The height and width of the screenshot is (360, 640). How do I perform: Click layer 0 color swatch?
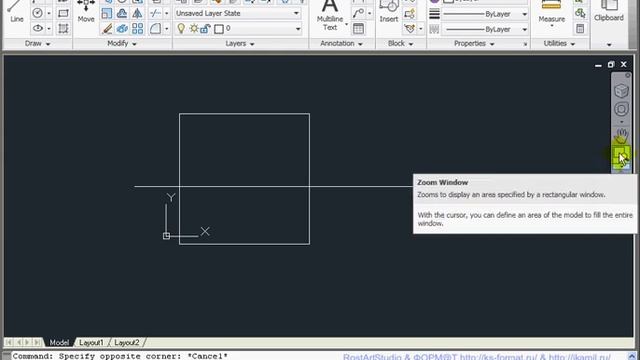pyautogui.click(x=219, y=29)
